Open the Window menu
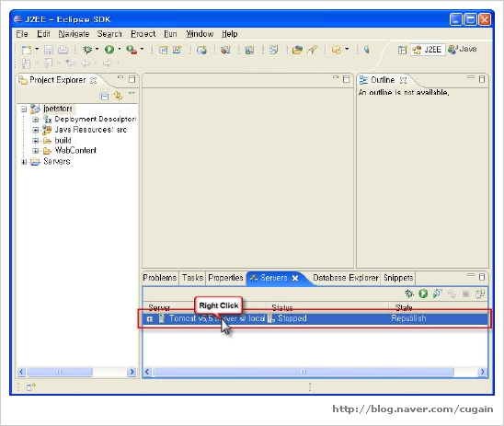This screenshot has height=426, width=504. point(200,34)
